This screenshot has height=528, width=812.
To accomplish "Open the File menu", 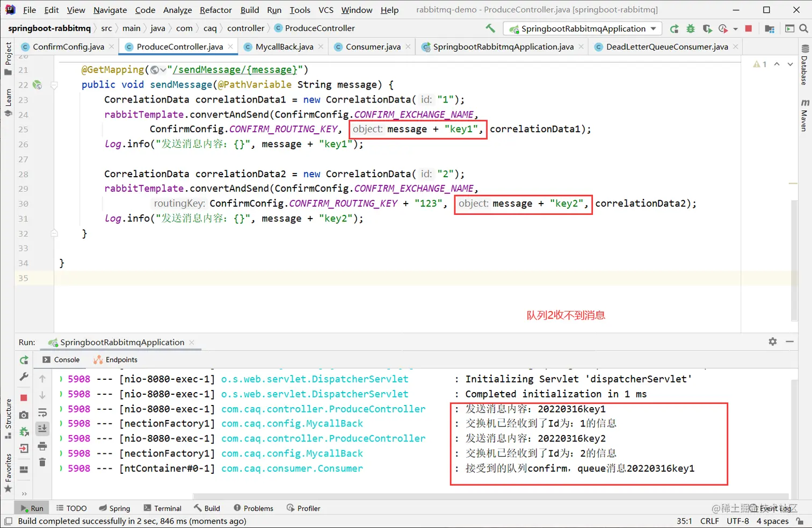I will tap(30, 10).
